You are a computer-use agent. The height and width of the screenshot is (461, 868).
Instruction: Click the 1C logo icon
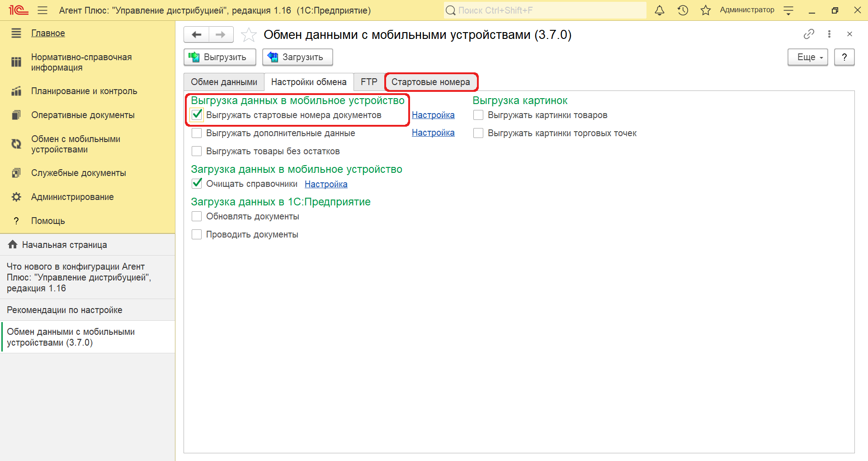coord(19,10)
